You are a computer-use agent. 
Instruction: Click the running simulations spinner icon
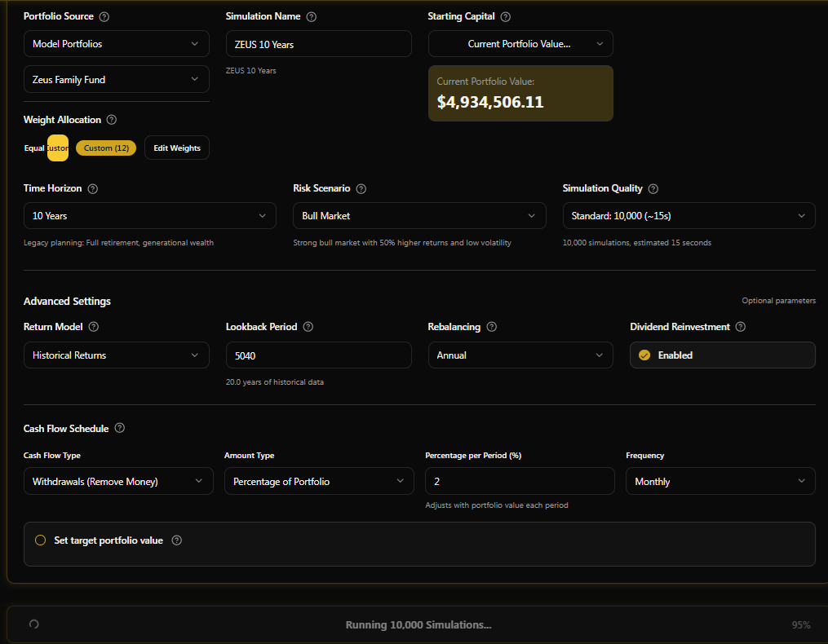tap(33, 624)
